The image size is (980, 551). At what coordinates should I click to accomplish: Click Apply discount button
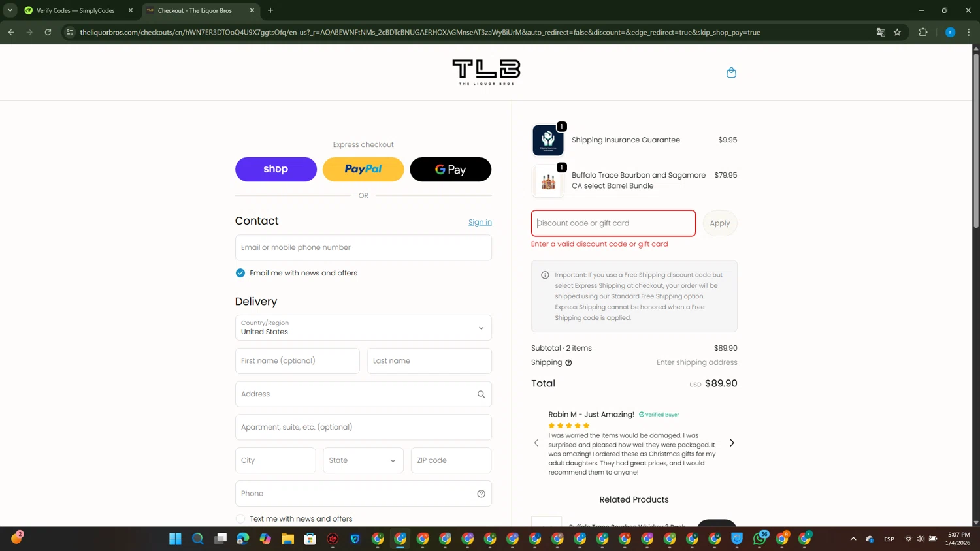720,223
